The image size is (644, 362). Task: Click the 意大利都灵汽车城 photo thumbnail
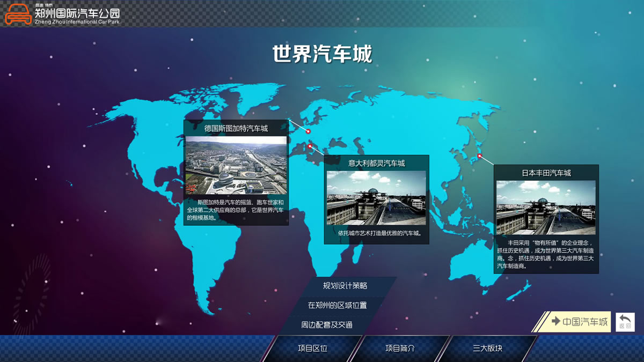point(376,198)
